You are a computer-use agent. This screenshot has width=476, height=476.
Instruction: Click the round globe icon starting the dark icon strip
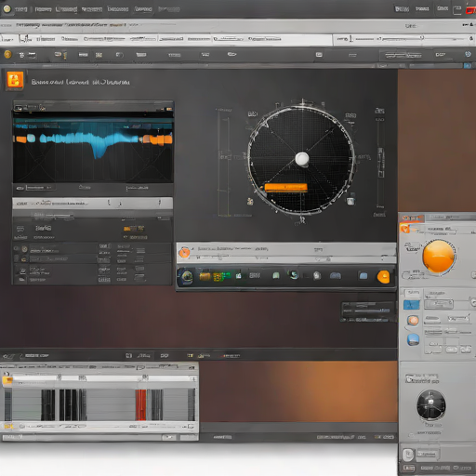[x=187, y=277]
